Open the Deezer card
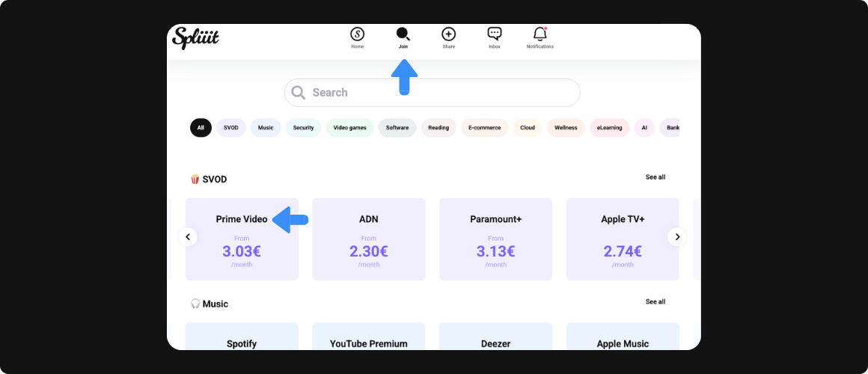The height and width of the screenshot is (374, 868). pyautogui.click(x=495, y=337)
